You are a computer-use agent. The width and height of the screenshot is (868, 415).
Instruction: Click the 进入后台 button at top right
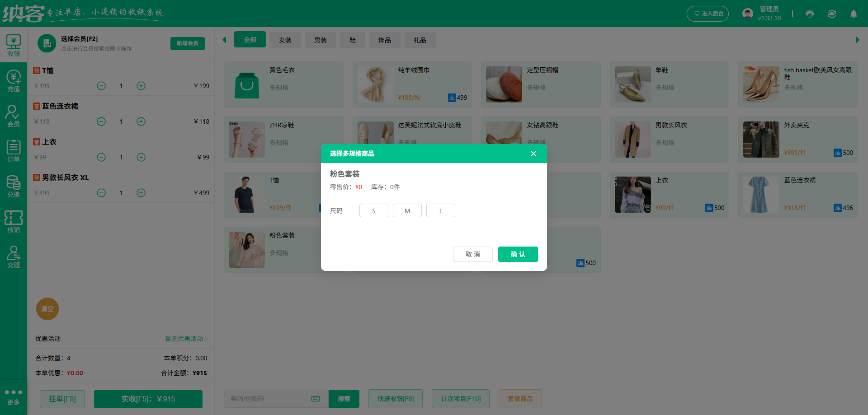[x=708, y=14]
